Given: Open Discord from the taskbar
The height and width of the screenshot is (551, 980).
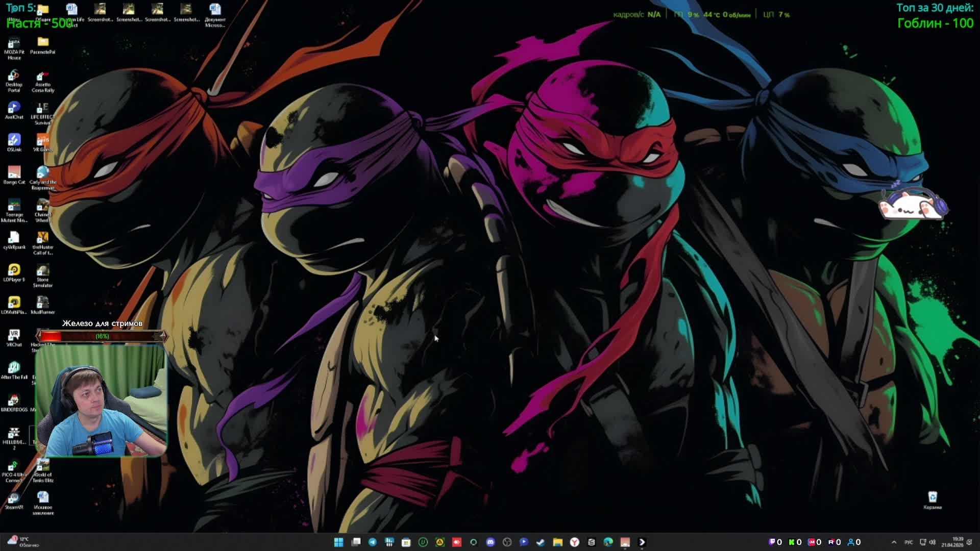Looking at the screenshot, I should (491, 542).
